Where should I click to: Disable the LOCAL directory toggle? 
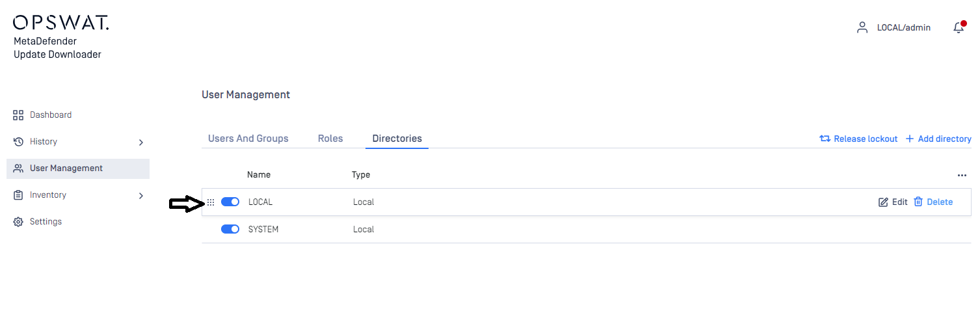coord(230,202)
